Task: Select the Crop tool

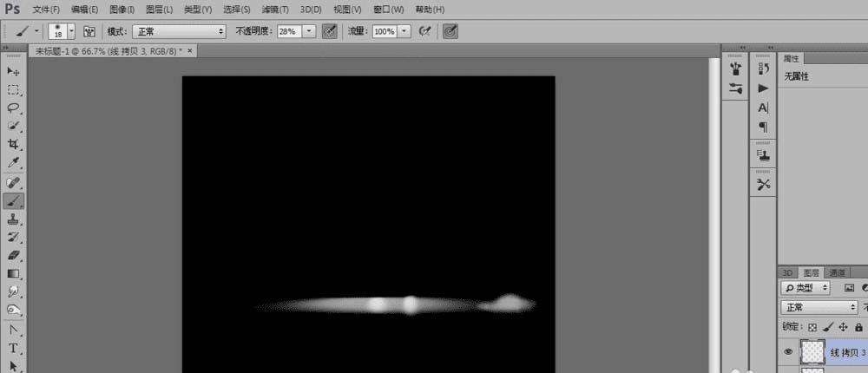Action: [13, 145]
